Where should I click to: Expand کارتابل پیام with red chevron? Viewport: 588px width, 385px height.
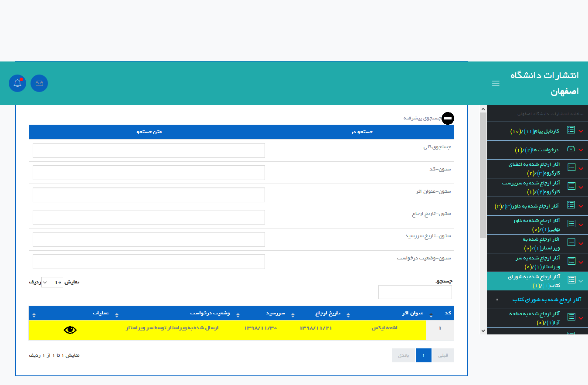tap(581, 130)
